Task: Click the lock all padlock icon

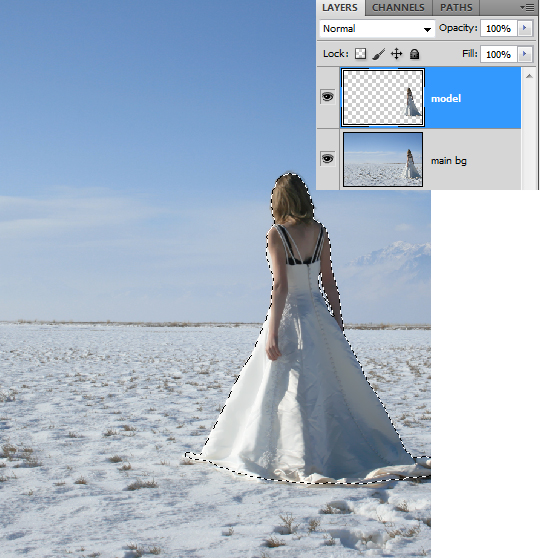Action: tap(414, 54)
